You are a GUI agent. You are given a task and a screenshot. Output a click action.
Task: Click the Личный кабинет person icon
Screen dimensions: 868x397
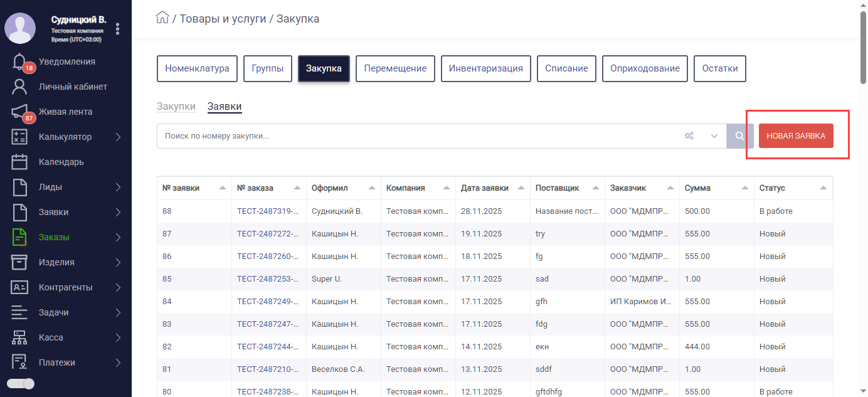19,87
